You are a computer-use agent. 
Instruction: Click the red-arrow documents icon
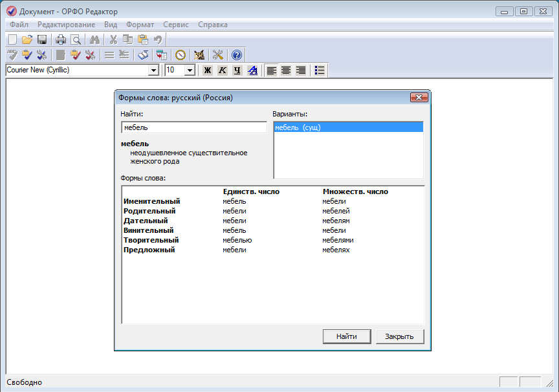pos(162,55)
